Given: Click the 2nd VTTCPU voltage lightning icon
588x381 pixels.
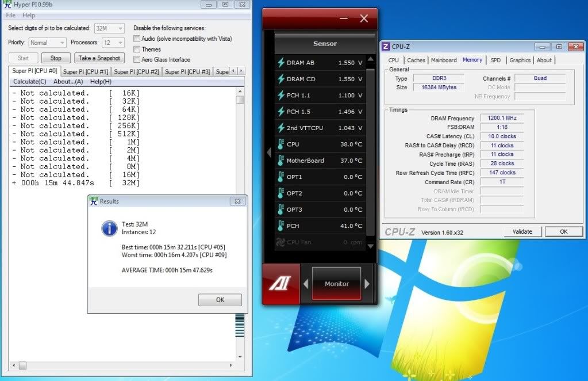Looking at the screenshot, I should [281, 128].
